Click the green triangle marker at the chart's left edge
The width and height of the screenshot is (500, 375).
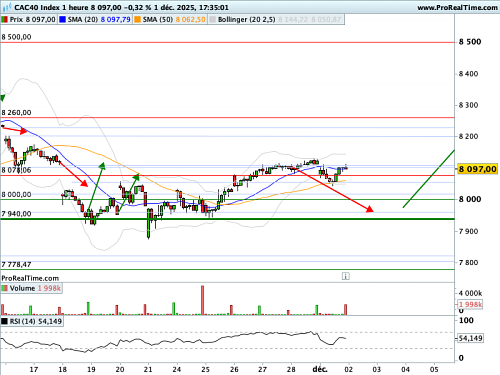pos(2,98)
